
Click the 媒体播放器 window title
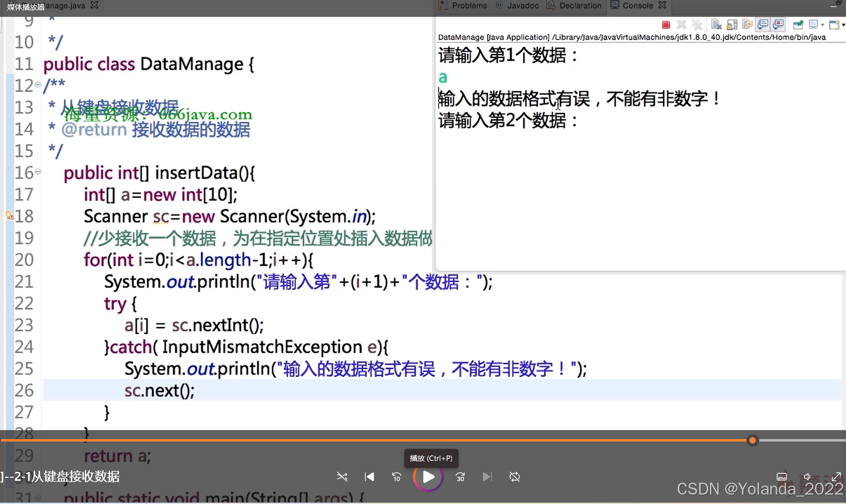coord(26,7)
